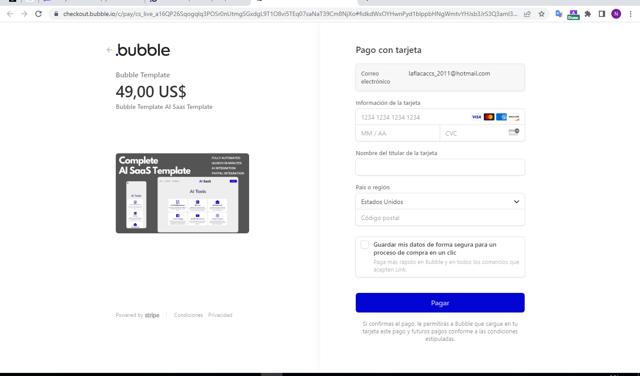640x376 pixels.
Task: Focus the cardholder name field
Action: click(x=440, y=167)
